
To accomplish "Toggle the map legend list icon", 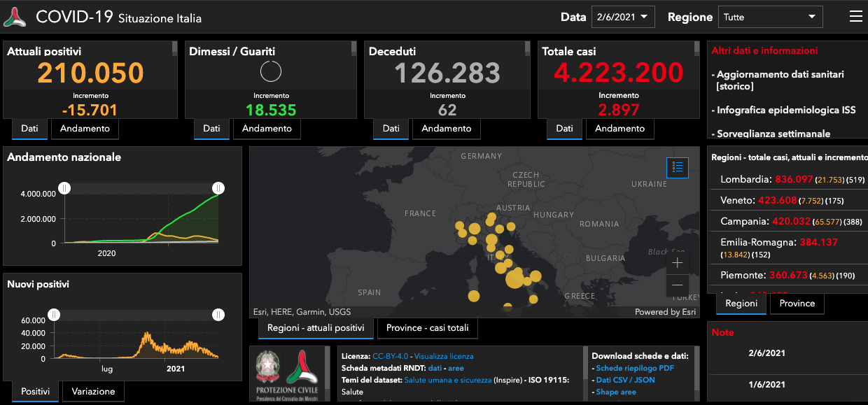I will click(677, 167).
